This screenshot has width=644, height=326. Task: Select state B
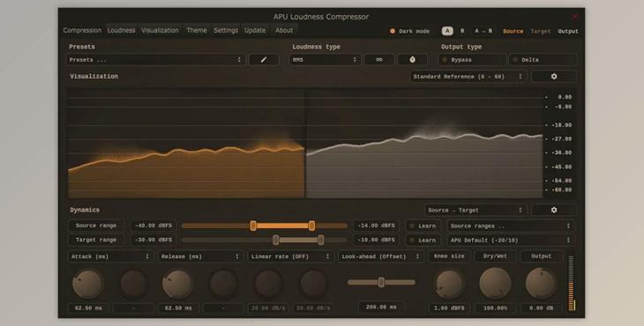[x=462, y=31]
